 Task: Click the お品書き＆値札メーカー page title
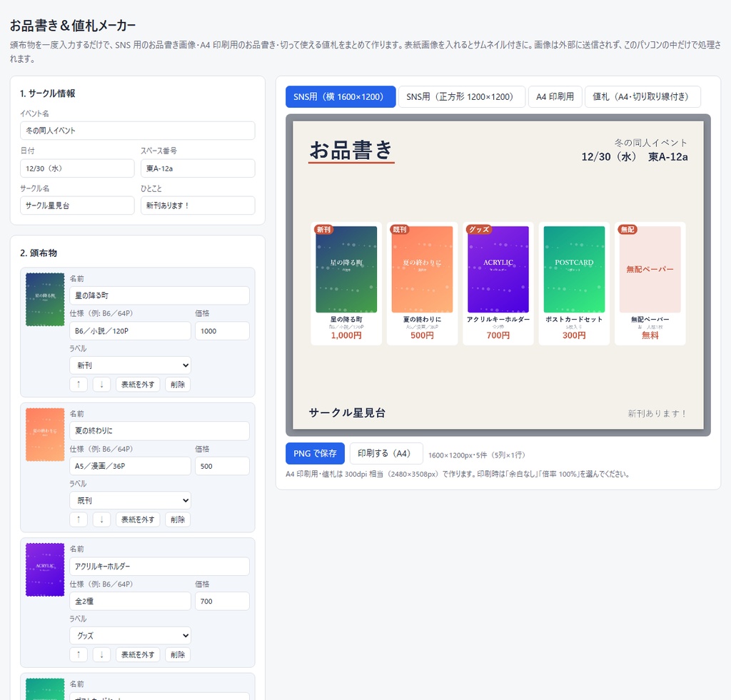pyautogui.click(x=73, y=25)
